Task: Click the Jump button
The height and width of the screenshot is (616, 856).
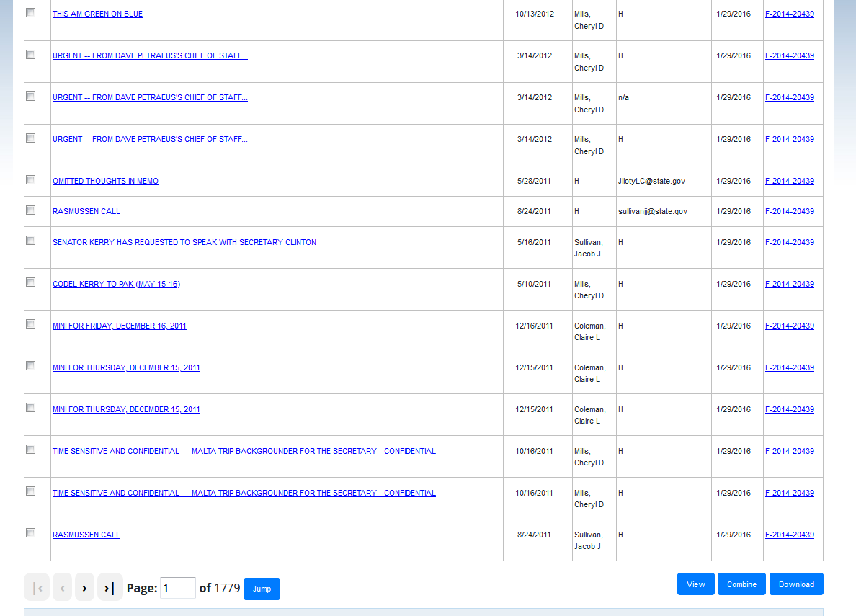Action: (262, 589)
